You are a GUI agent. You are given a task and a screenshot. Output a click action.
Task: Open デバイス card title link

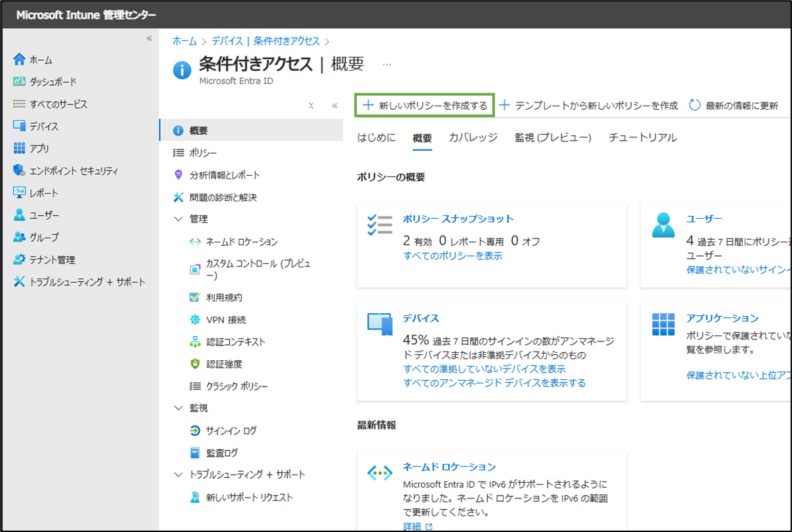pos(421,319)
